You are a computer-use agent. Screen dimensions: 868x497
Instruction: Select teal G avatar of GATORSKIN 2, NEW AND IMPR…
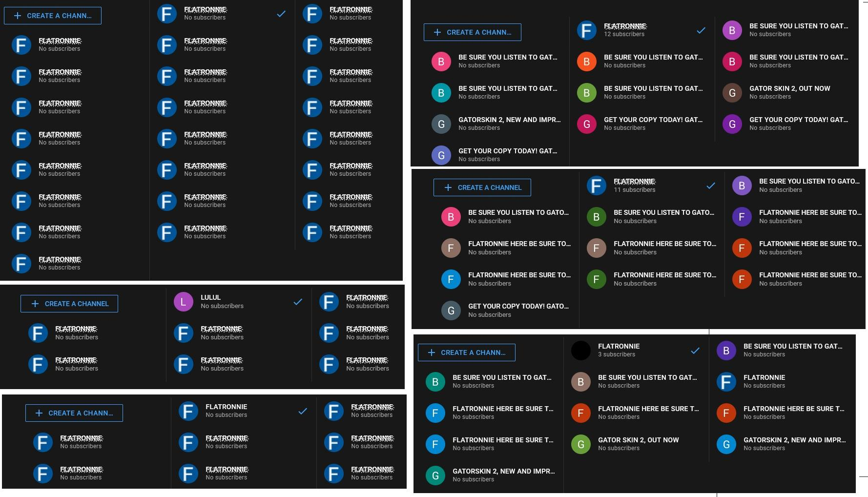[x=435, y=476]
